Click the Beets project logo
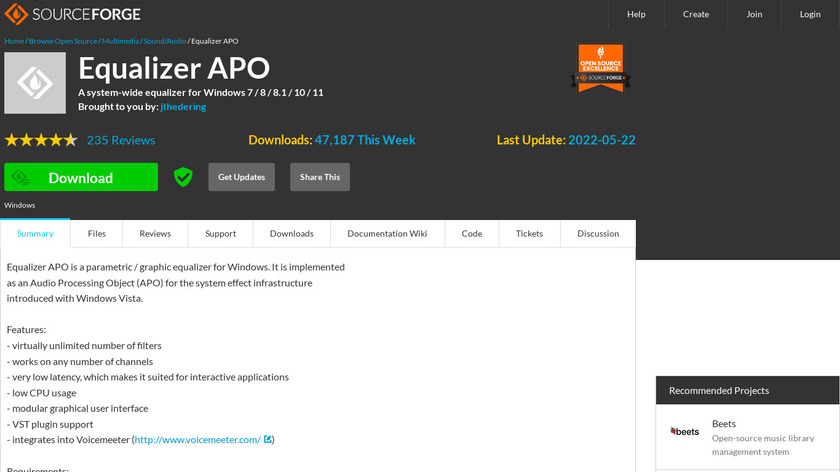The image size is (840, 472). pos(685,431)
